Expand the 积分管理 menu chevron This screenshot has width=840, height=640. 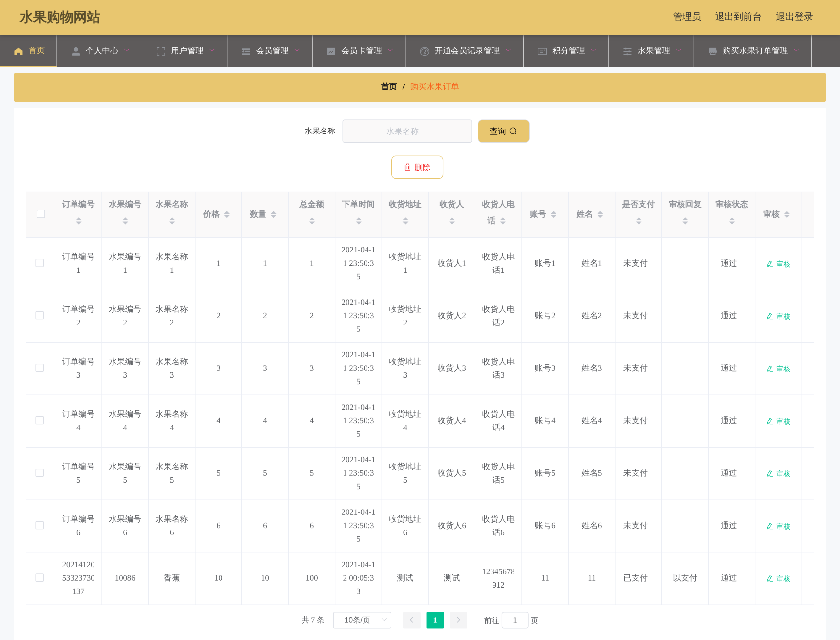pyautogui.click(x=593, y=50)
